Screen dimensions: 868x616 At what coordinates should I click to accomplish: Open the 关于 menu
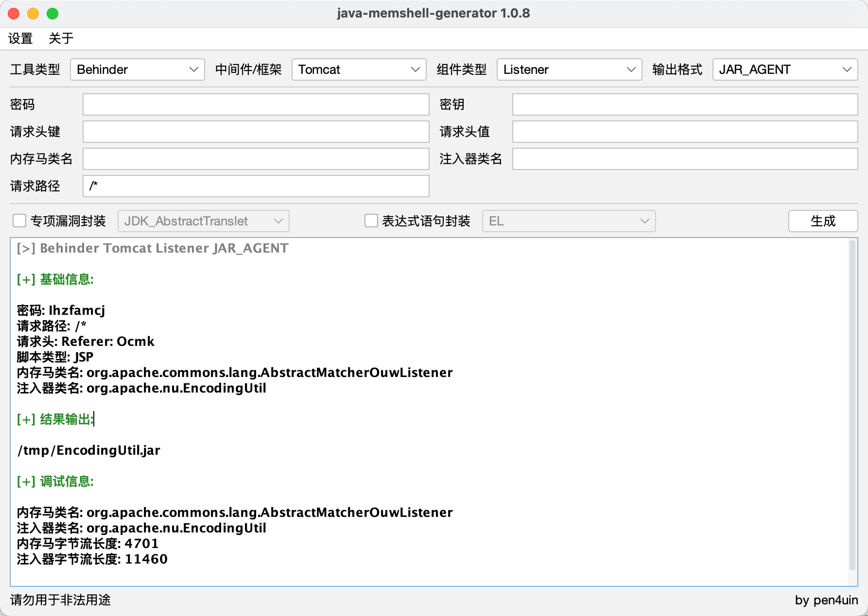(61, 38)
